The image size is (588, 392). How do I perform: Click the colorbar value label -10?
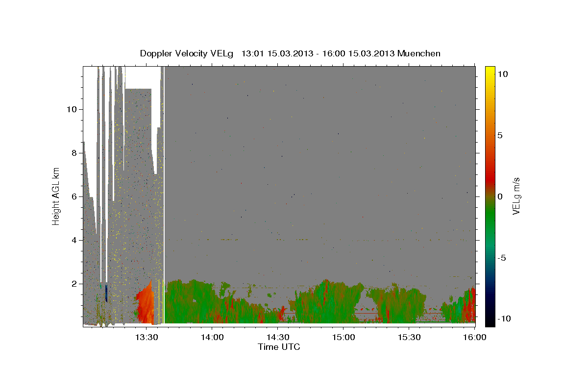pyautogui.click(x=504, y=319)
